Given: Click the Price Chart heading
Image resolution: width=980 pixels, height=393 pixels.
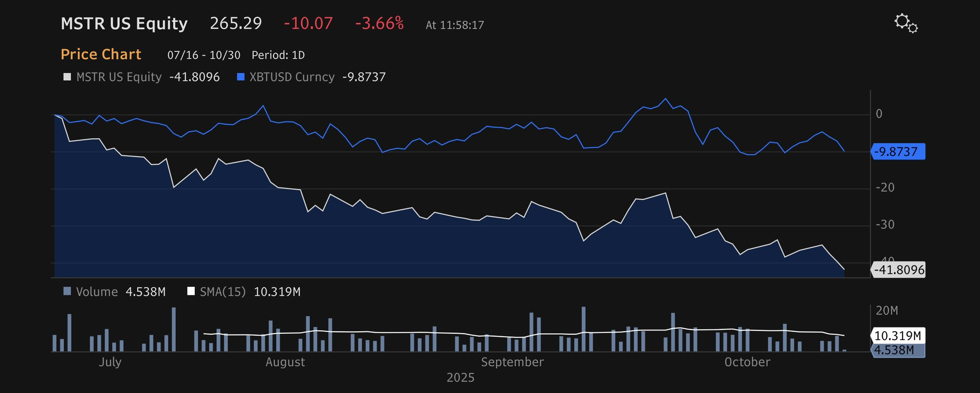Looking at the screenshot, I should pyautogui.click(x=101, y=55).
